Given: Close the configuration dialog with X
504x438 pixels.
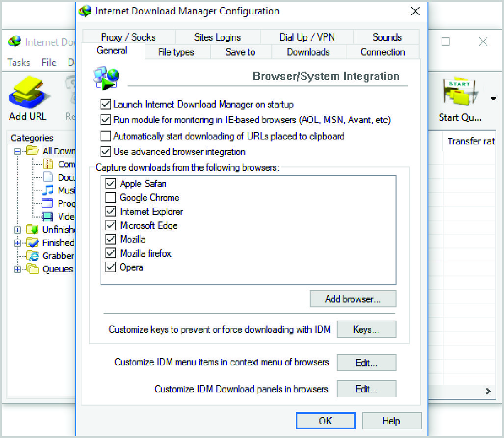Looking at the screenshot, I should click(415, 11).
